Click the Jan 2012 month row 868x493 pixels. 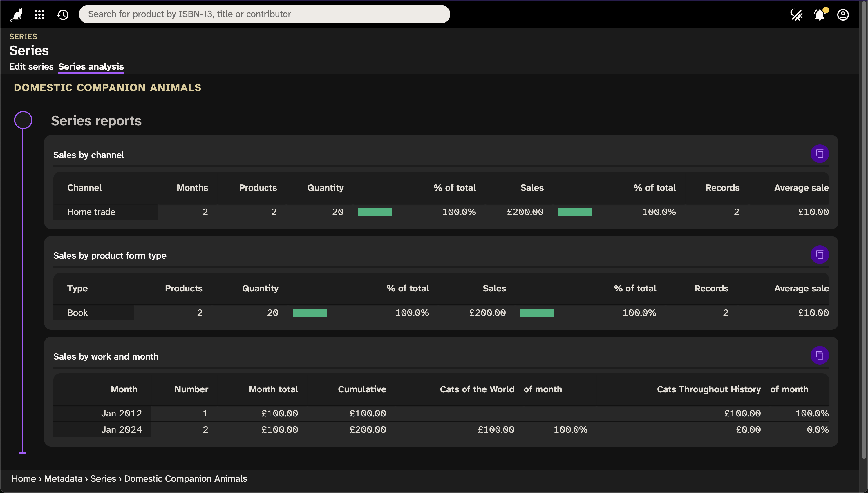click(x=121, y=413)
